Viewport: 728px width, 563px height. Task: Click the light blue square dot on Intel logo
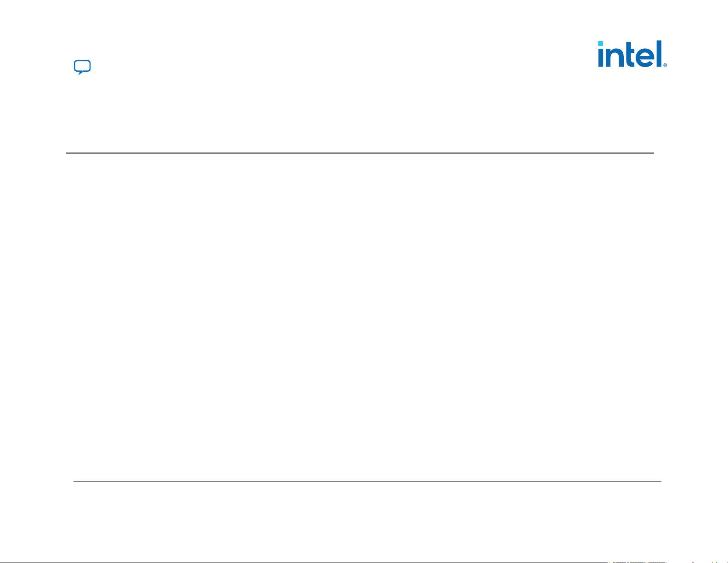tap(600, 43)
